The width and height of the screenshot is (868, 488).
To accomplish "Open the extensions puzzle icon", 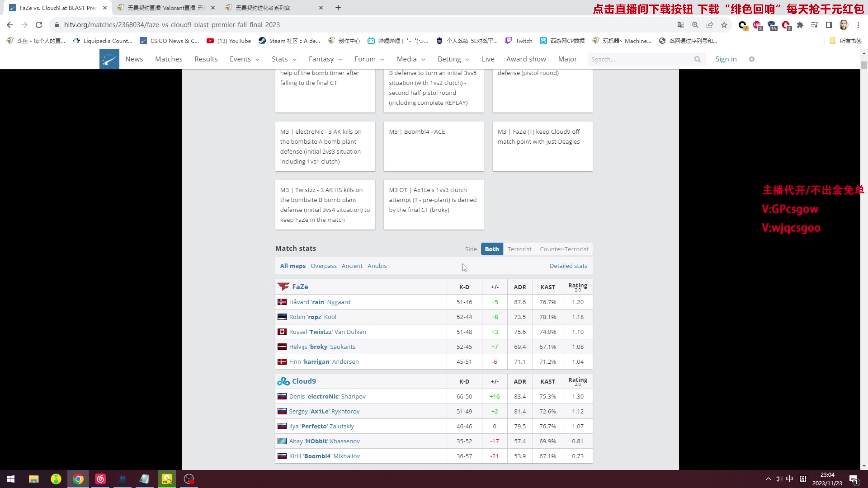I will click(800, 25).
